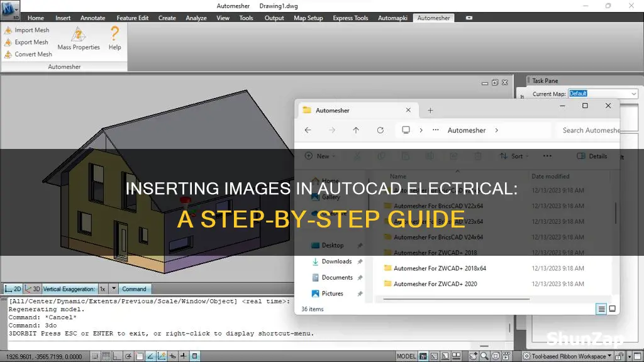Open the Express Tools ribbon tab
Viewport: 644px width, 362px height.
pyautogui.click(x=350, y=18)
